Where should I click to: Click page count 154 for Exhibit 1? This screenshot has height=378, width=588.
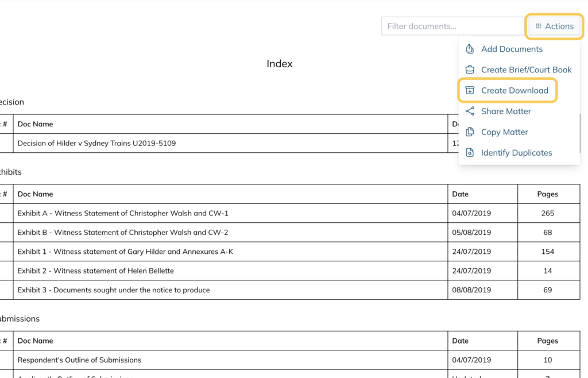(x=547, y=252)
